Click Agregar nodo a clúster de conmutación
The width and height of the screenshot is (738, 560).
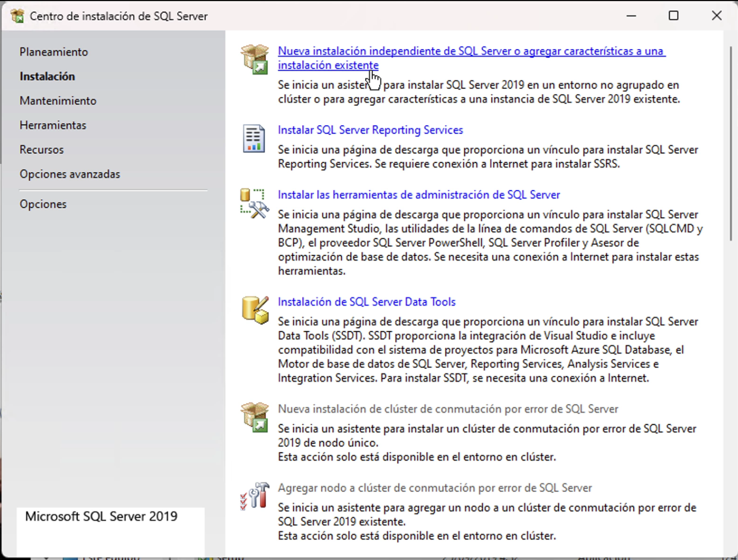click(x=435, y=488)
